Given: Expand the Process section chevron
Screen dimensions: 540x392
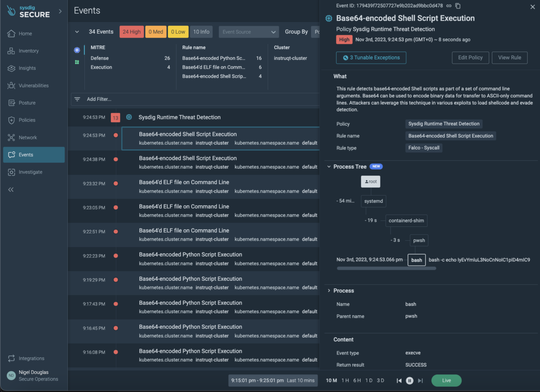Looking at the screenshot, I should pyautogui.click(x=329, y=291).
